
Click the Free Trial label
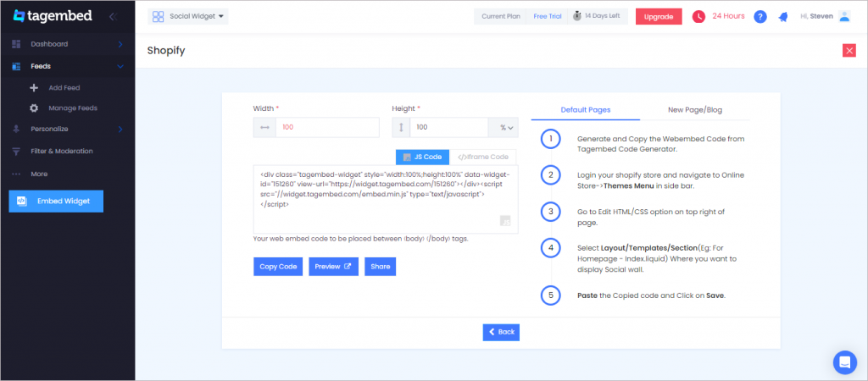(548, 17)
